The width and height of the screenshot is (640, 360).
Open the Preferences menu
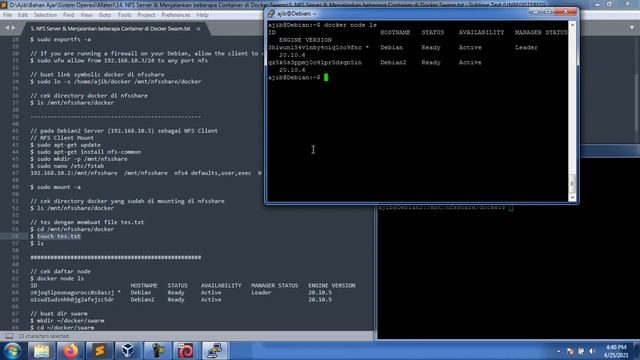pyautogui.click(x=176, y=15)
